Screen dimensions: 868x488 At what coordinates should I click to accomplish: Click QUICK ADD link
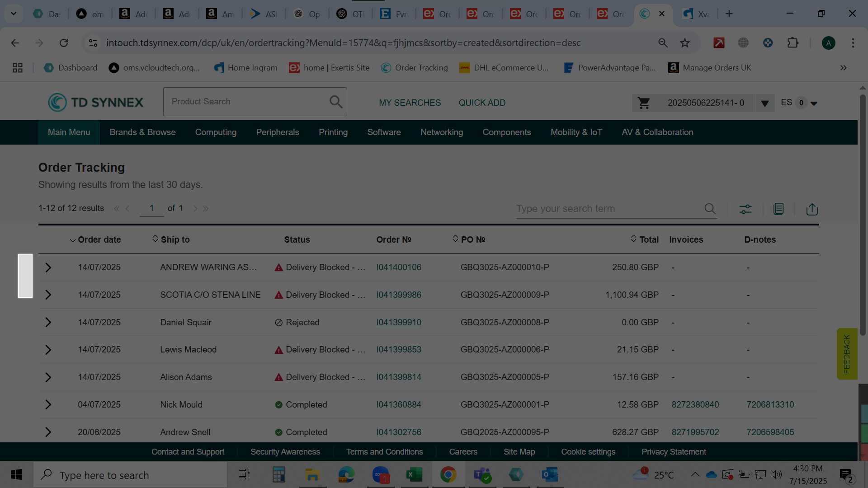click(x=482, y=103)
